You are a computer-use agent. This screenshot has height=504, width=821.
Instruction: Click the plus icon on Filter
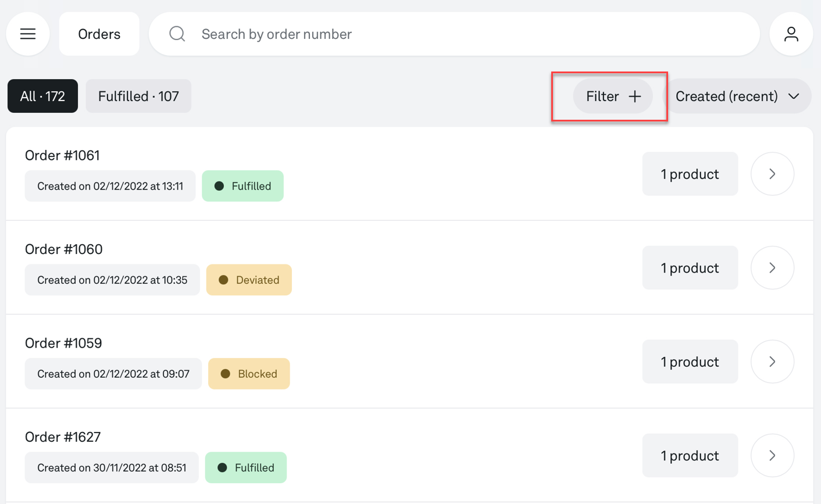pos(635,96)
